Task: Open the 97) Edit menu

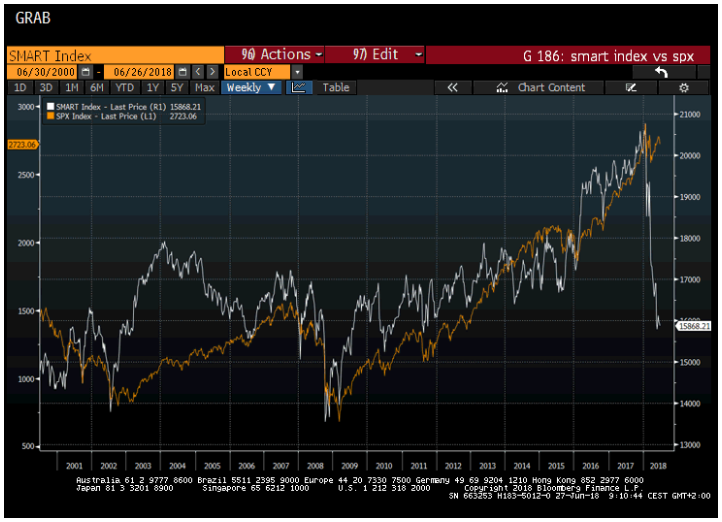Action: pos(375,55)
